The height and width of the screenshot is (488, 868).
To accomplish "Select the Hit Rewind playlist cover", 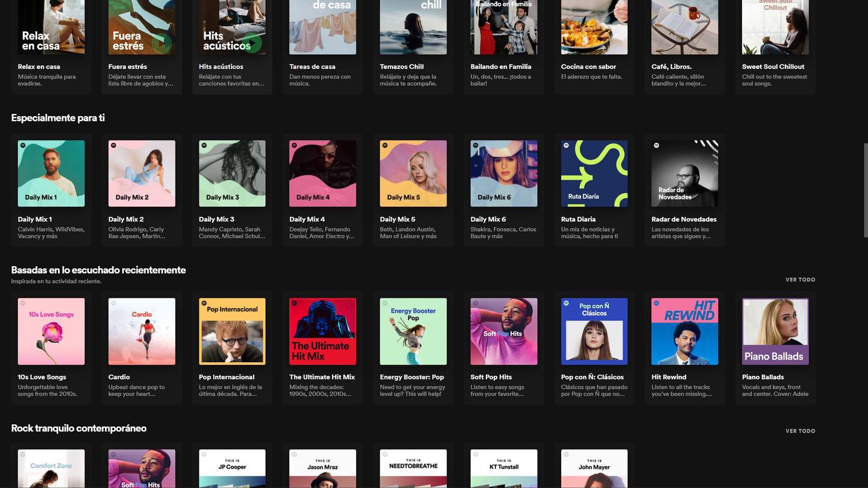I will pos(684,331).
